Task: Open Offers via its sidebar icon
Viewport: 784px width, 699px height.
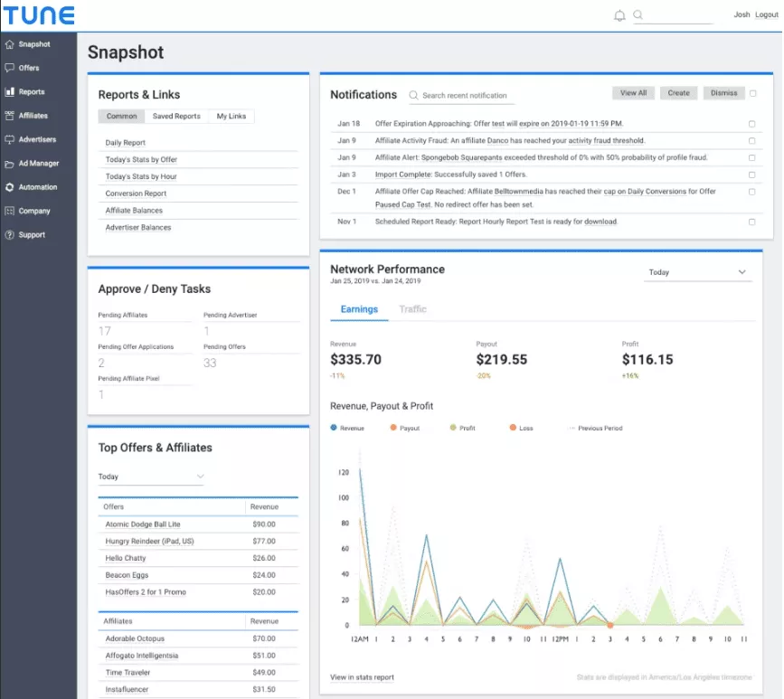Action: point(10,68)
